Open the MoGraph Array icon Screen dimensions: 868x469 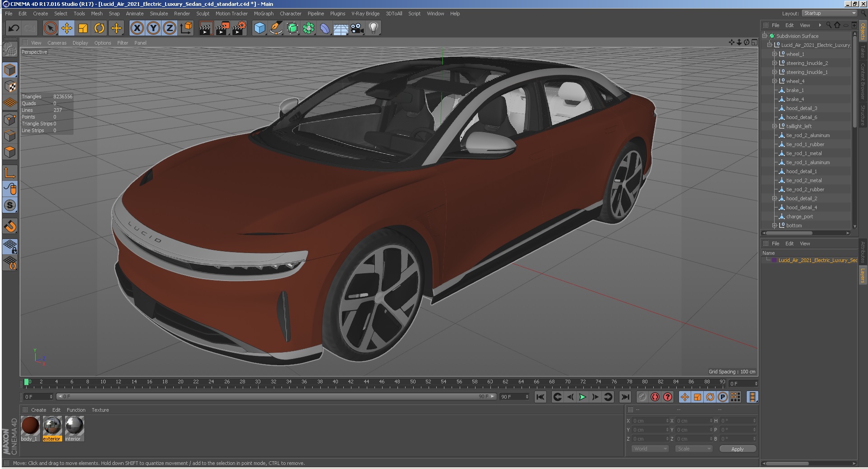[x=309, y=28]
